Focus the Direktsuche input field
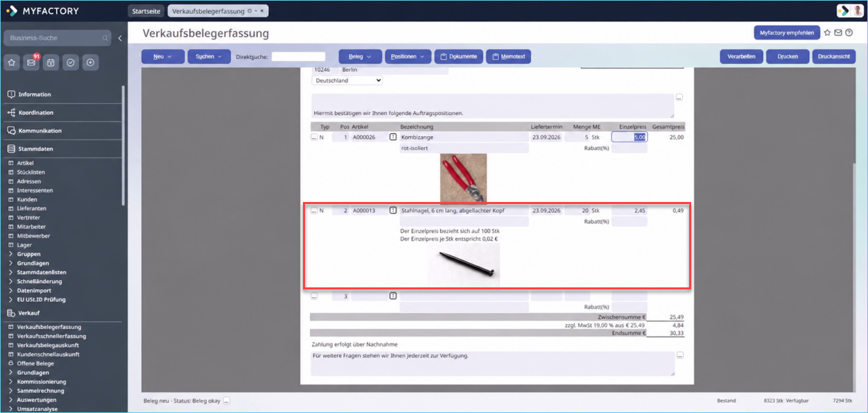Image resolution: width=868 pixels, height=413 pixels. [298, 56]
